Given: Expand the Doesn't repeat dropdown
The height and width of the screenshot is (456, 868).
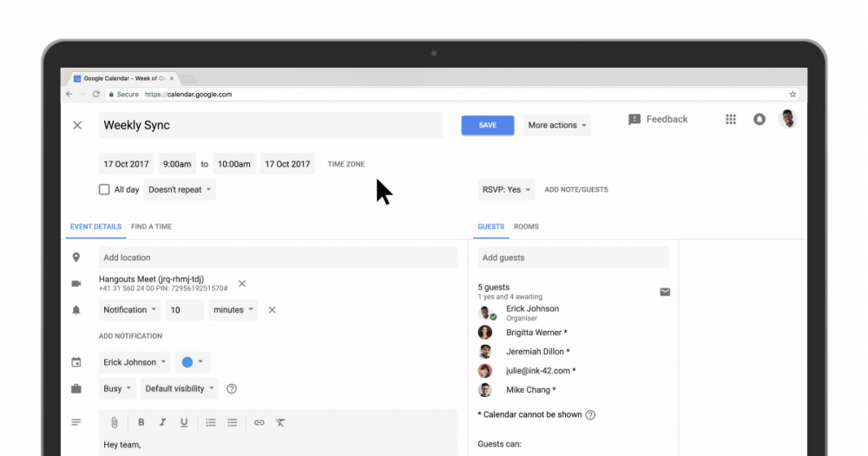Looking at the screenshot, I should tap(180, 189).
